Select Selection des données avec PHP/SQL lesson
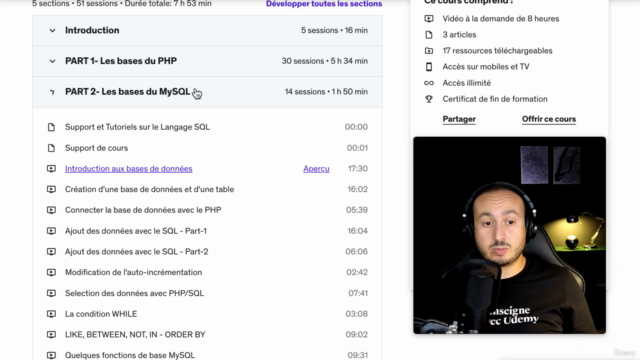 tap(134, 293)
